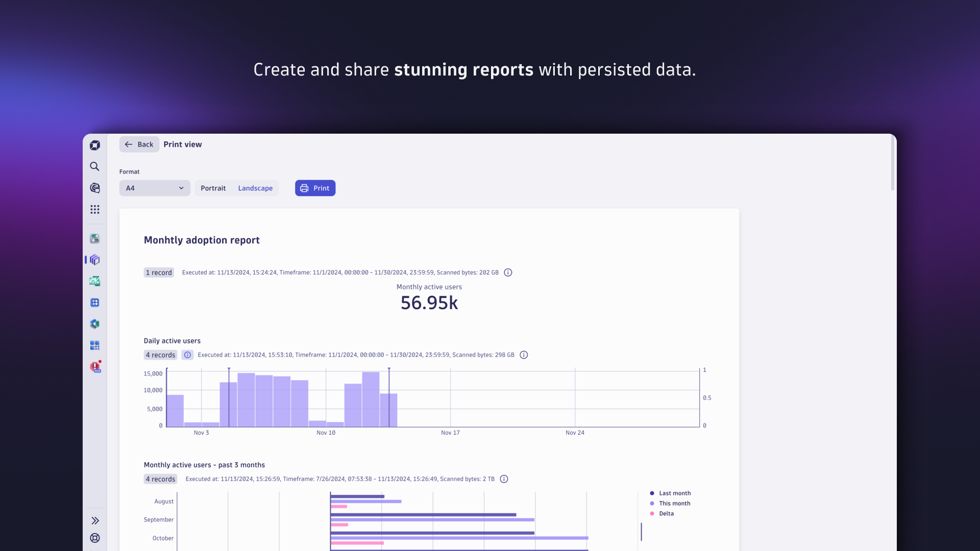This screenshot has height=551, width=980.
Task: Click the Print view heading
Action: (x=183, y=144)
